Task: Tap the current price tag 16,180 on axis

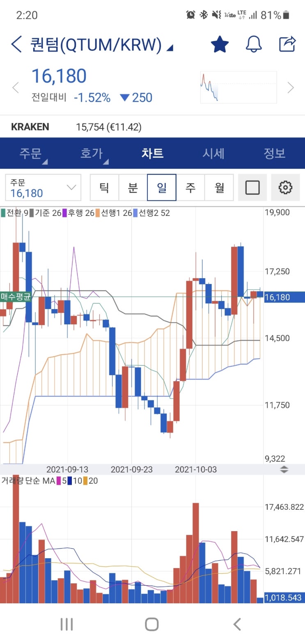Action: [x=284, y=297]
